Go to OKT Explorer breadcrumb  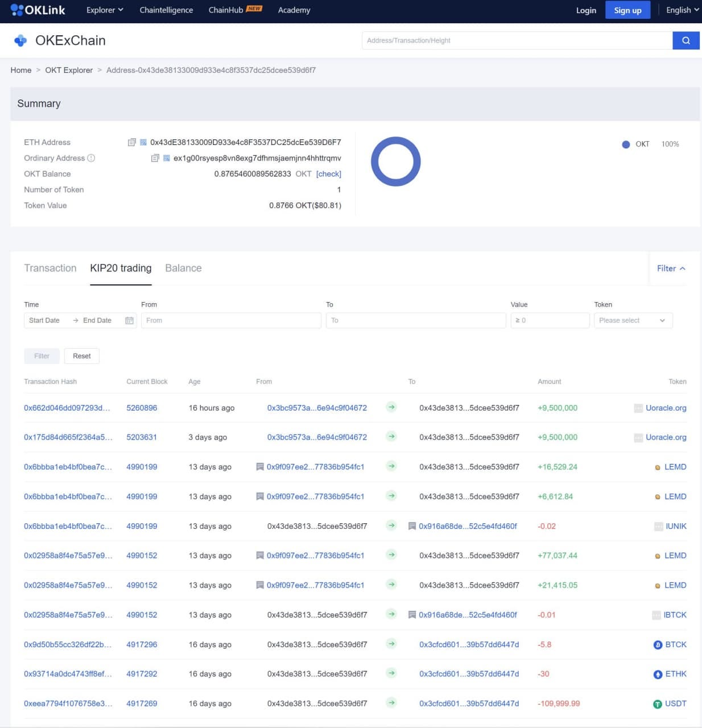[x=69, y=70]
